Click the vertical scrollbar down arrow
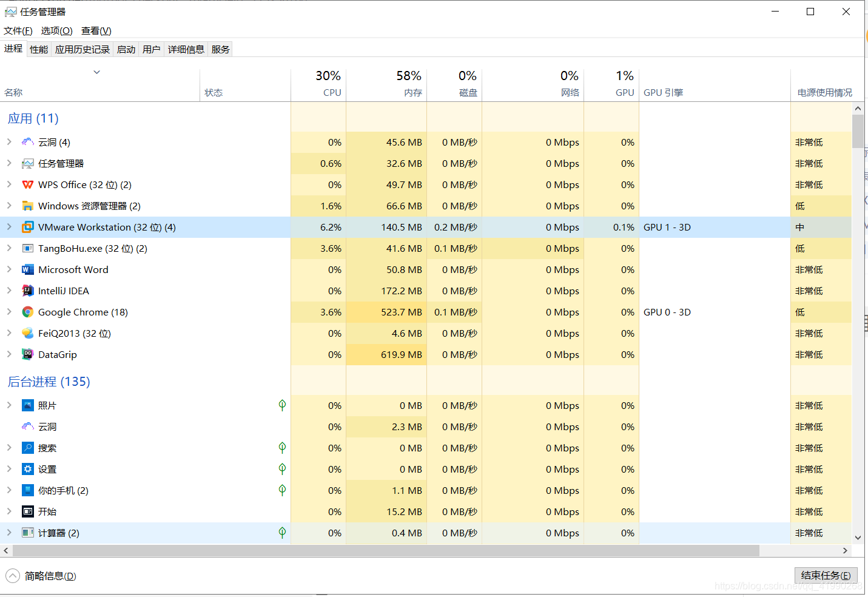The height and width of the screenshot is (597, 868). click(x=858, y=538)
